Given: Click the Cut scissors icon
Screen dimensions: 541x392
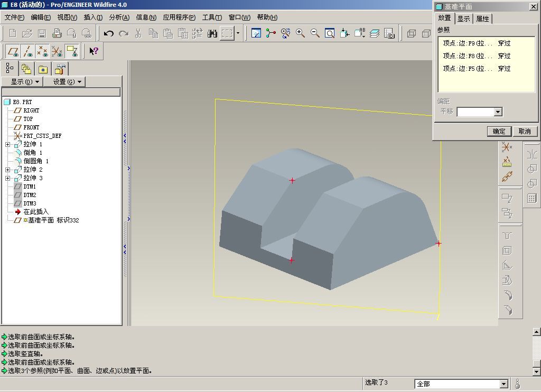Looking at the screenshot, I should [138, 33].
